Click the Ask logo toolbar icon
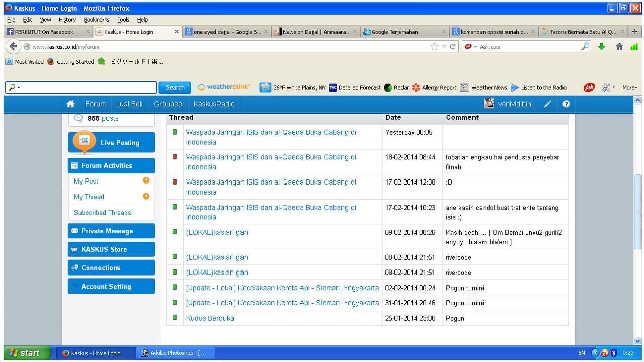This screenshot has width=644, height=362. [589, 87]
